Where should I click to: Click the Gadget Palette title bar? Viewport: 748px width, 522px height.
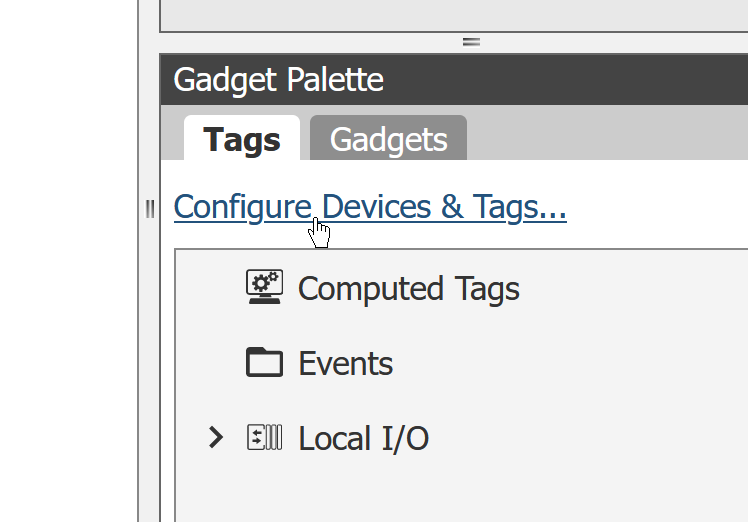454,79
